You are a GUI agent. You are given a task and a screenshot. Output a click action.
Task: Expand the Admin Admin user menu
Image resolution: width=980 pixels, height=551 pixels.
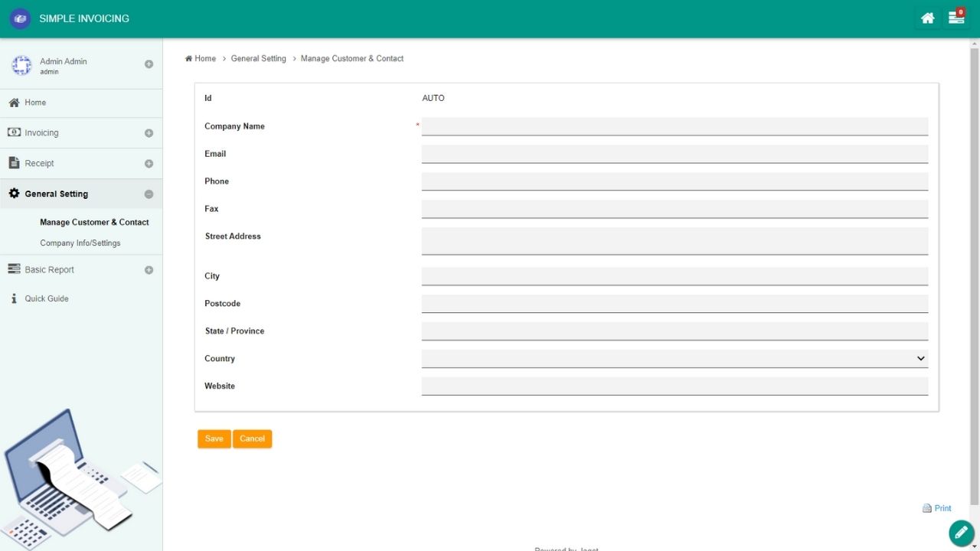pyautogui.click(x=149, y=64)
